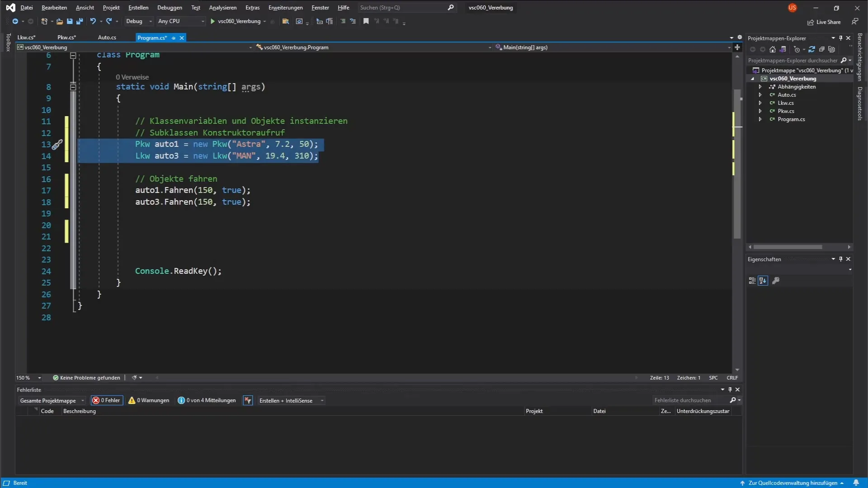Click the comment out lines icon
This screenshot has width=868, height=488.
(x=343, y=21)
